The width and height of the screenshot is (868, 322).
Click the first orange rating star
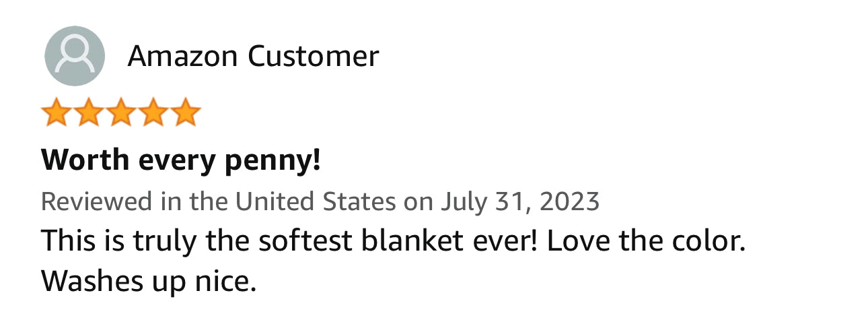(56, 113)
